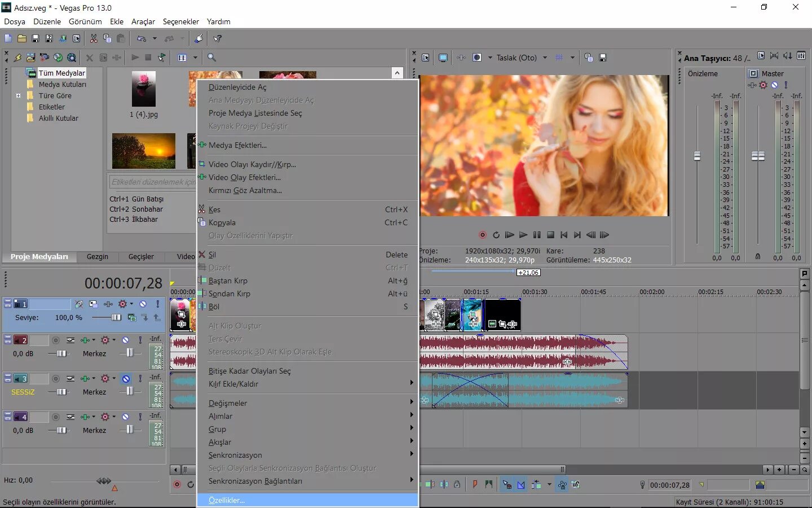Click the Track FX gear icon on track 2
812x508 pixels.
pos(105,339)
